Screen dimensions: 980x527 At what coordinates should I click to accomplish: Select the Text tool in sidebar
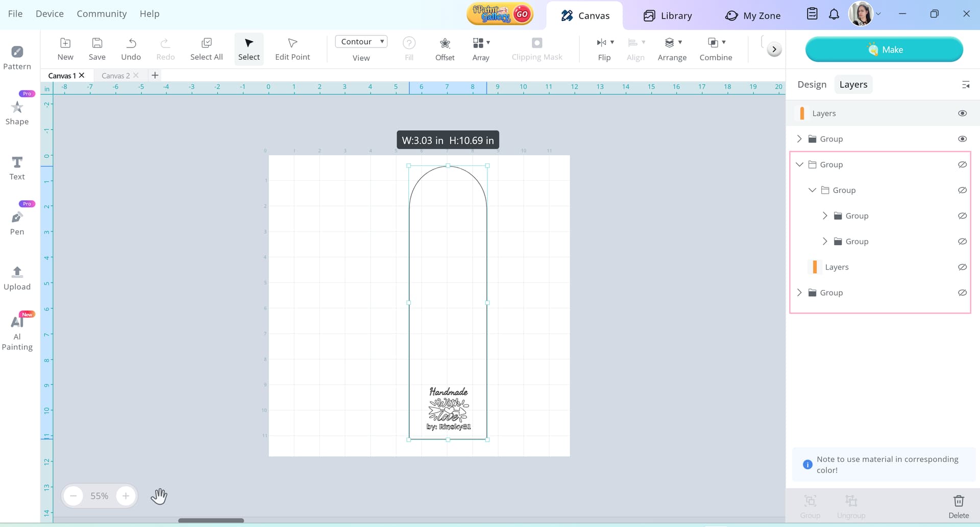tap(17, 168)
